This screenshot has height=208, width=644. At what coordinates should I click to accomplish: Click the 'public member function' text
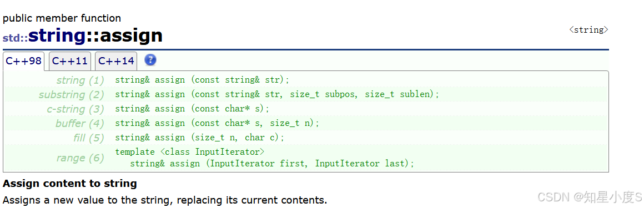point(62,18)
